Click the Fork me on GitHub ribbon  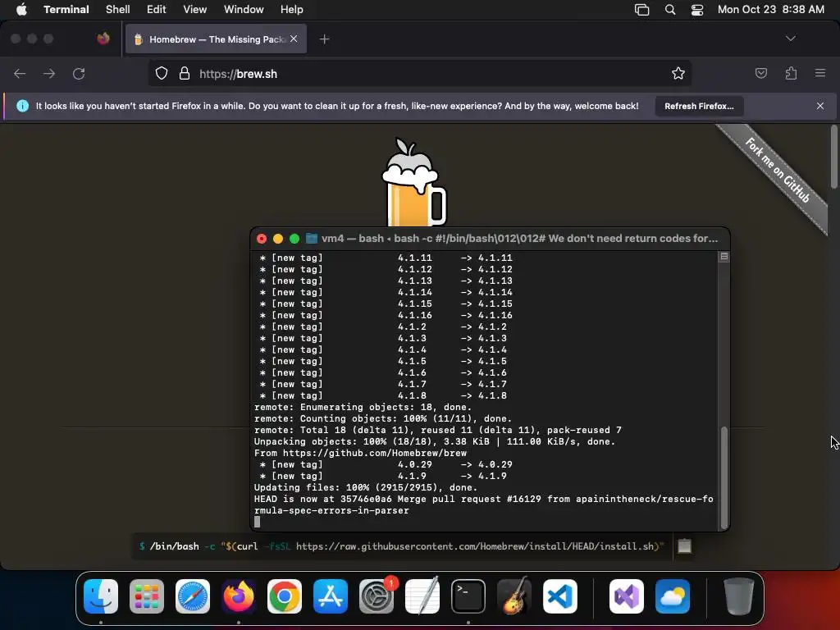[x=777, y=171]
